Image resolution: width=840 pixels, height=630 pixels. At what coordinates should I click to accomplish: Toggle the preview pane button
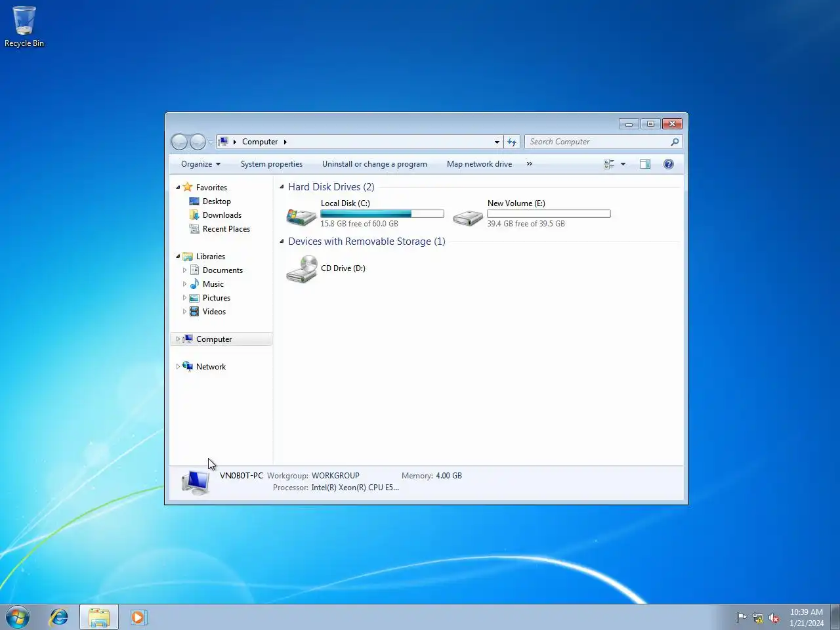(x=645, y=164)
